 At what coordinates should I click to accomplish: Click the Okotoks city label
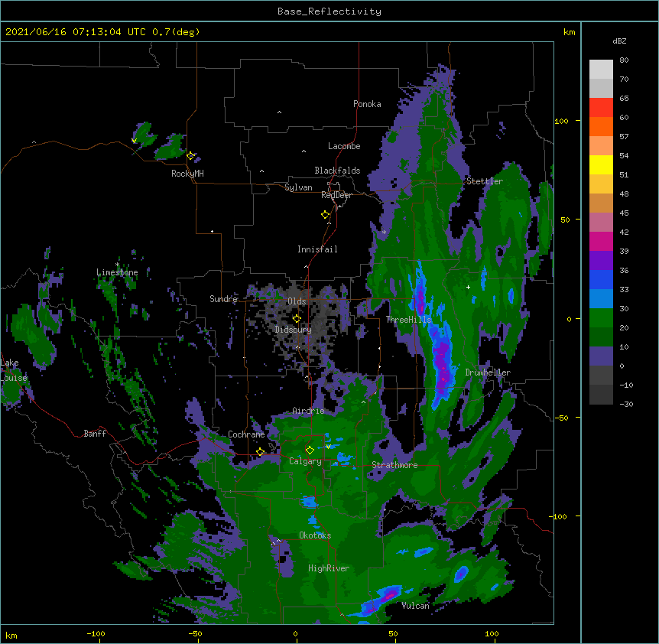pyautogui.click(x=315, y=535)
